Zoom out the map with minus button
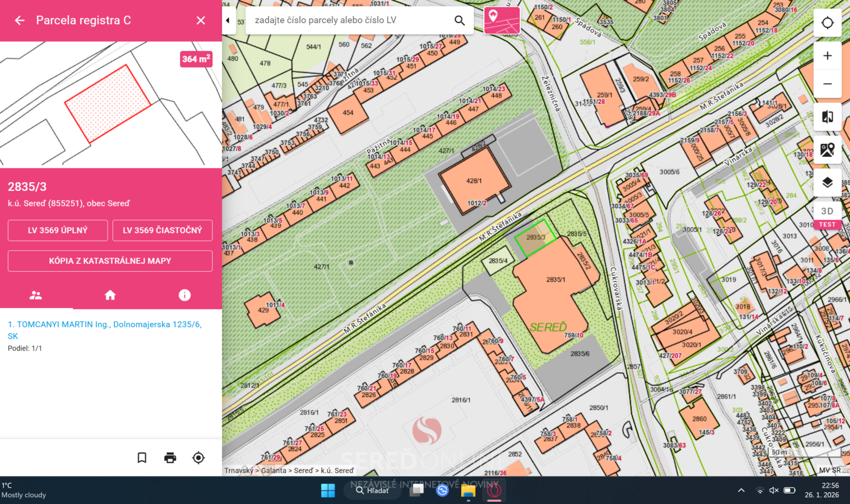This screenshot has height=504, width=850. click(827, 84)
